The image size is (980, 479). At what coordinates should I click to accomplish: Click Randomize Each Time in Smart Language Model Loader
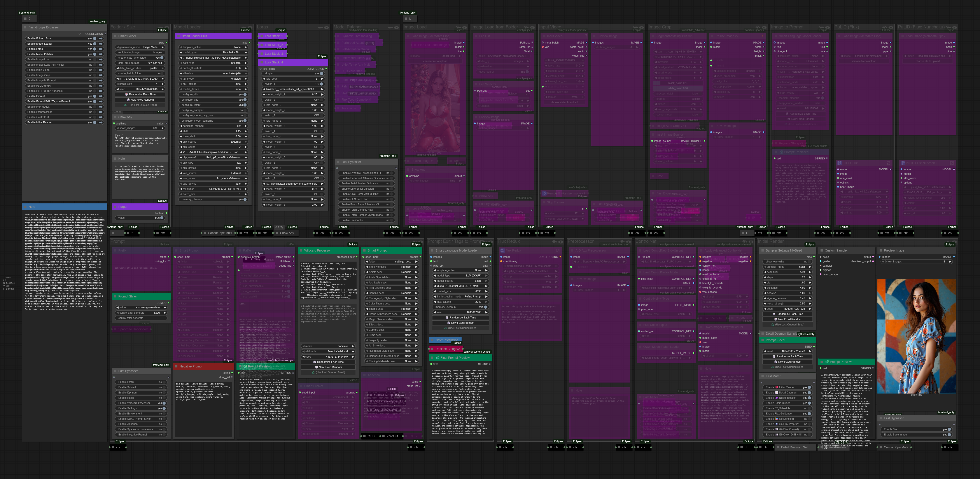pyautogui.click(x=460, y=318)
